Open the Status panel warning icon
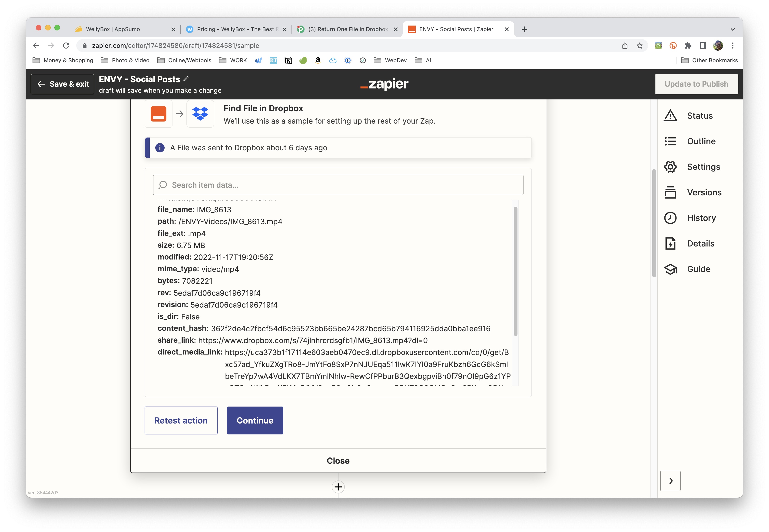This screenshot has width=769, height=532. 670,116
